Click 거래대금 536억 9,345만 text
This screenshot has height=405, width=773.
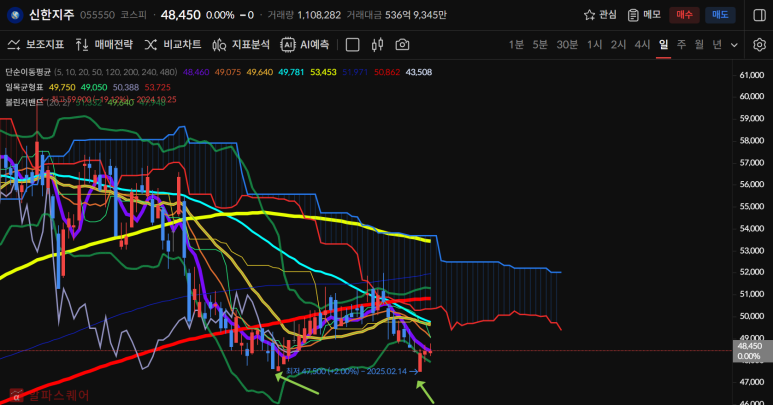[x=396, y=15]
